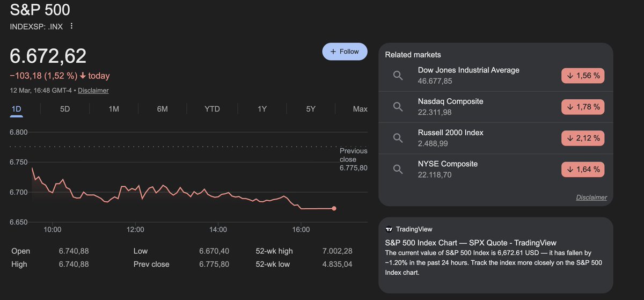644x300 pixels.
Task: Open the Nasdaq Composite market
Action: tap(450, 101)
